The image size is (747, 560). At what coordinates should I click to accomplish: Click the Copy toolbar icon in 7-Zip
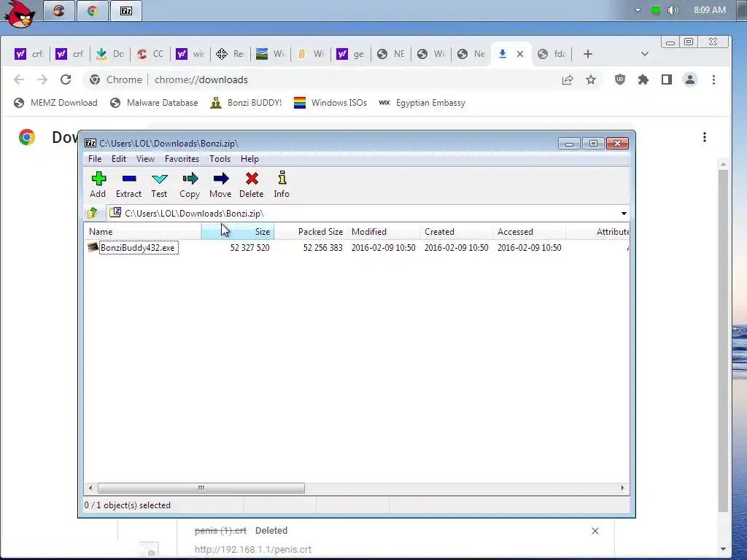pos(190,179)
